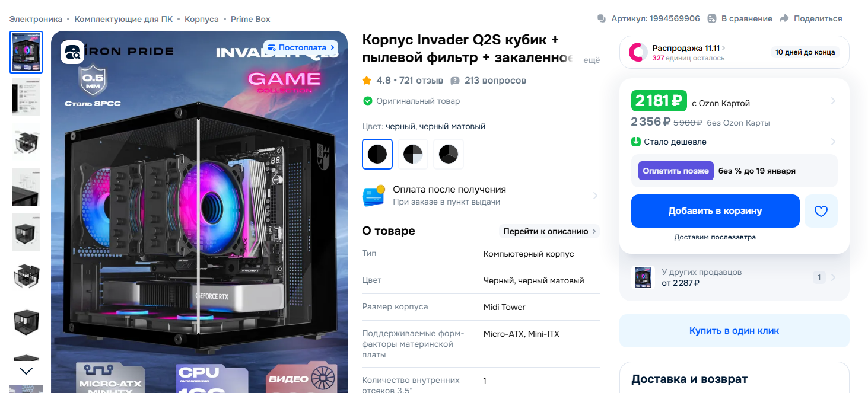
Task: Open the second product thumbnail image
Action: click(26, 97)
